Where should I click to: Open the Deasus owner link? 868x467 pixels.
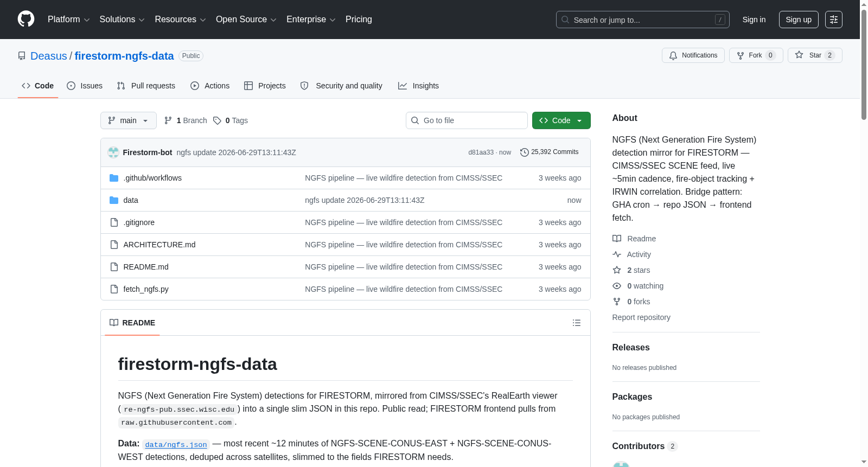[49, 56]
